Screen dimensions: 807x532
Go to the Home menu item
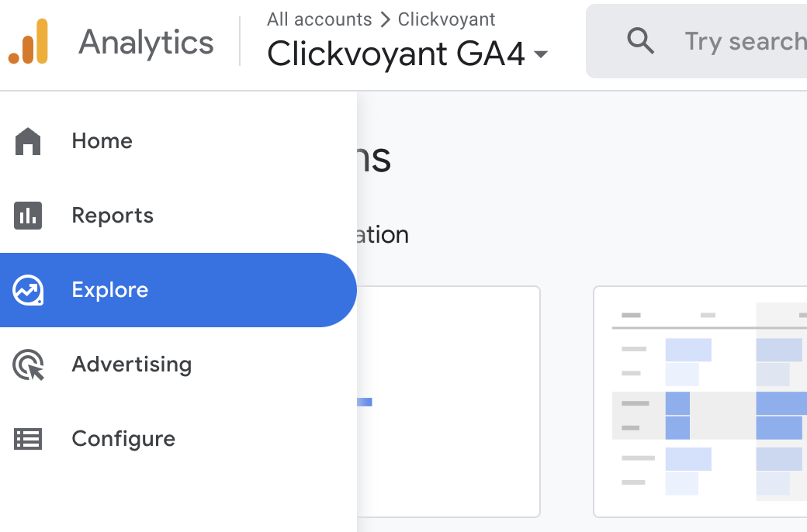[x=102, y=141]
